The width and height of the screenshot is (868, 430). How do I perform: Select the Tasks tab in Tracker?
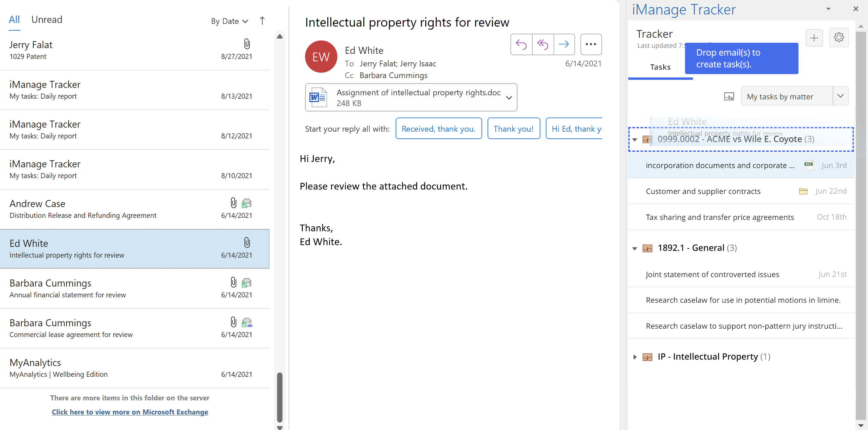tap(660, 67)
